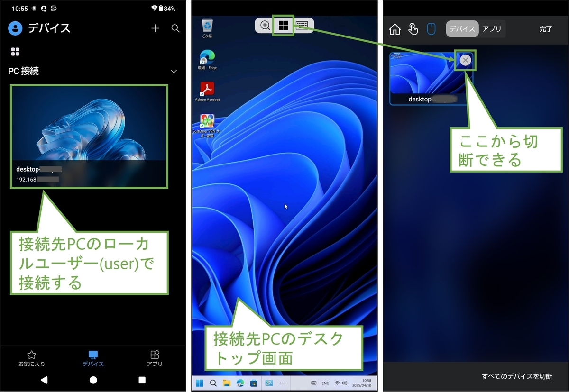Collapse the PC 接続 section chevron

click(174, 72)
